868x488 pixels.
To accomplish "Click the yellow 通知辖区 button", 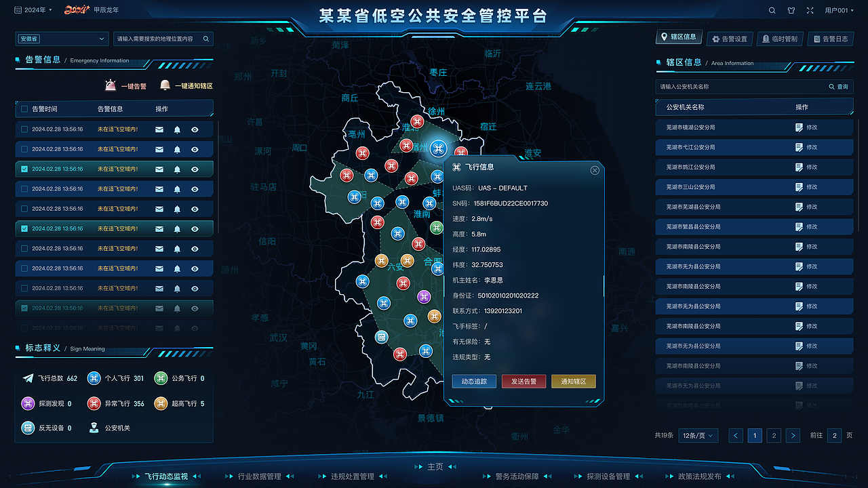I will (574, 382).
